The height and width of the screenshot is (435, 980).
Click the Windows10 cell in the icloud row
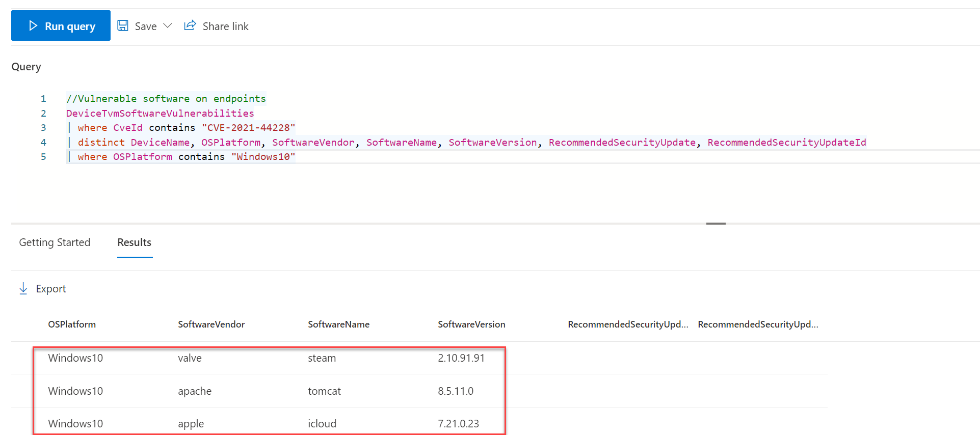(x=75, y=424)
